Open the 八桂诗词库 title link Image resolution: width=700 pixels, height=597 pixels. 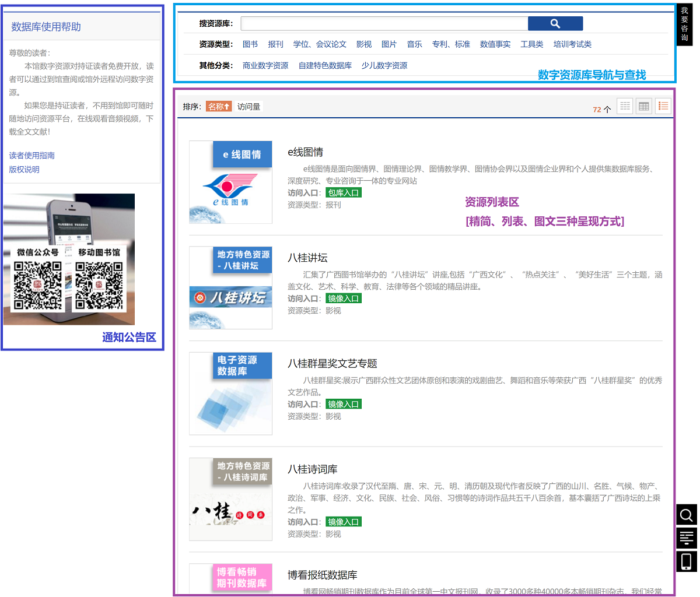(313, 469)
